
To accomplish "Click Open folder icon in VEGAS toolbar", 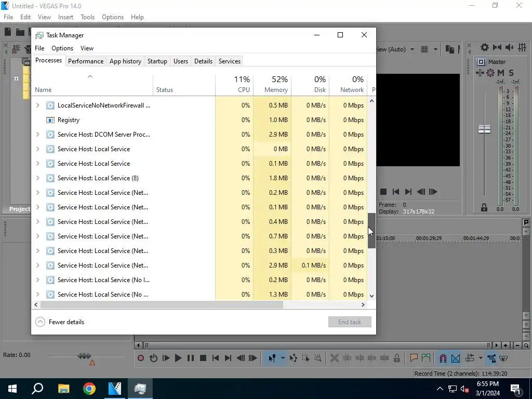I will (20, 32).
